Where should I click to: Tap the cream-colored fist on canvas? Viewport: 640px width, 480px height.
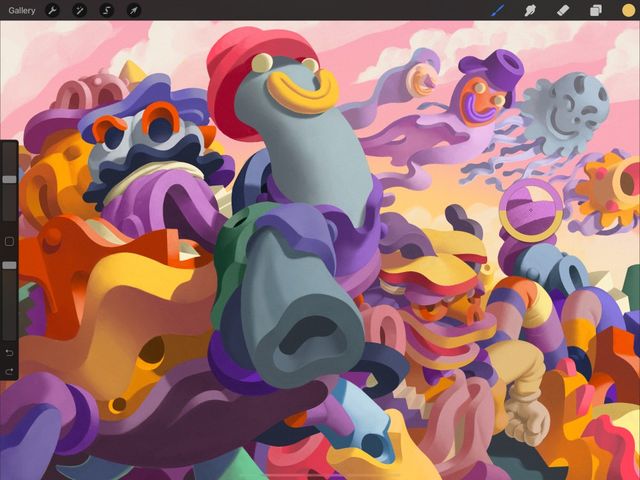point(527,422)
